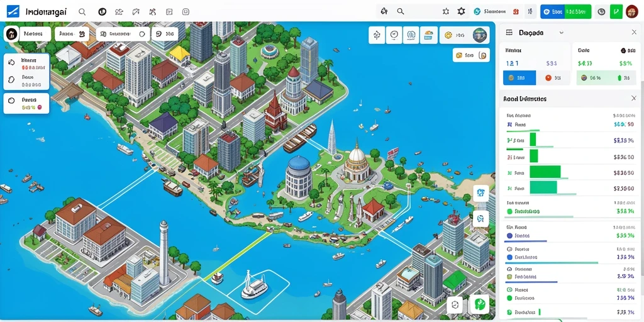The width and height of the screenshot is (644, 322).
Task: Toggle green square-icon row in statistics list
Action: click(x=571, y=277)
